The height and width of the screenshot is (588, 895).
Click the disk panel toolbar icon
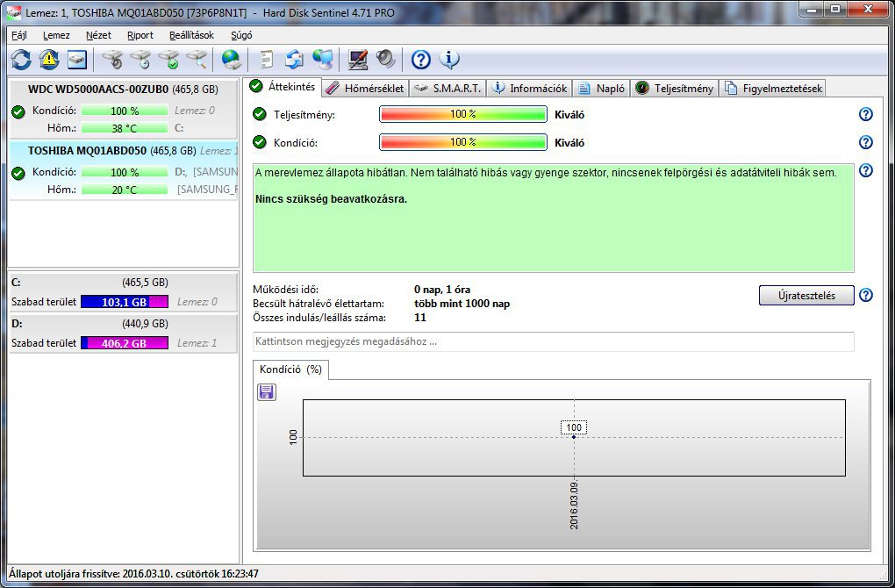[77, 60]
